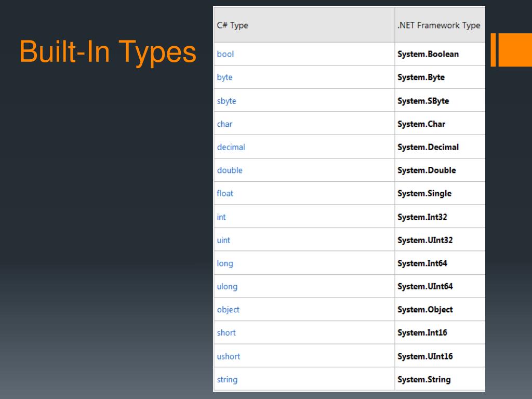Click the C# Type column header
532x399 pixels.
coord(304,25)
